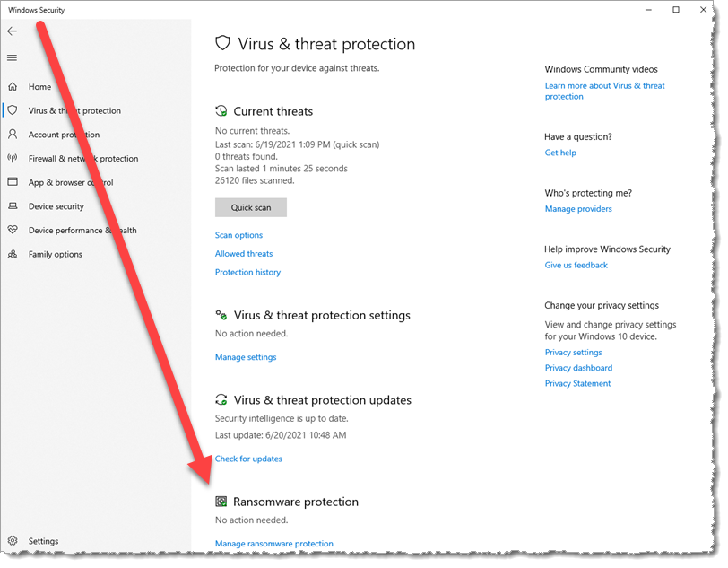Open Settings via the gear icon
728x568 pixels.
click(x=13, y=541)
